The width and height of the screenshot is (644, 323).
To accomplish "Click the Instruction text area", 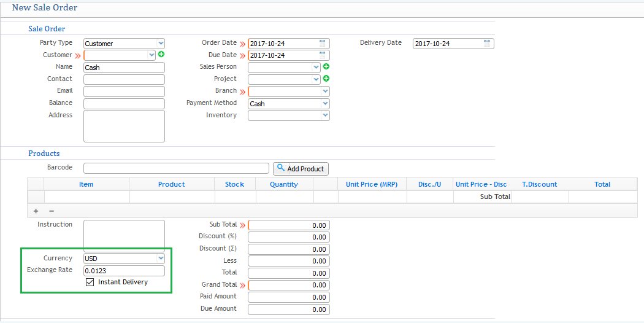I will (x=124, y=236).
